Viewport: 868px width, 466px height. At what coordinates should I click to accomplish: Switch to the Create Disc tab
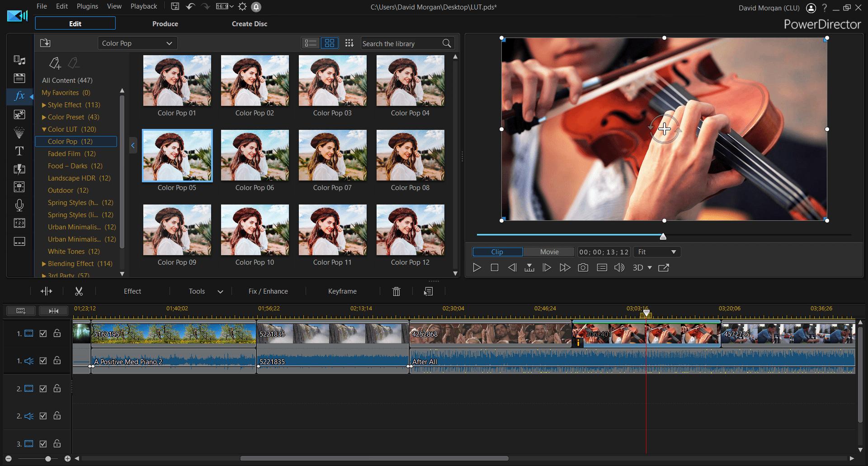click(250, 24)
